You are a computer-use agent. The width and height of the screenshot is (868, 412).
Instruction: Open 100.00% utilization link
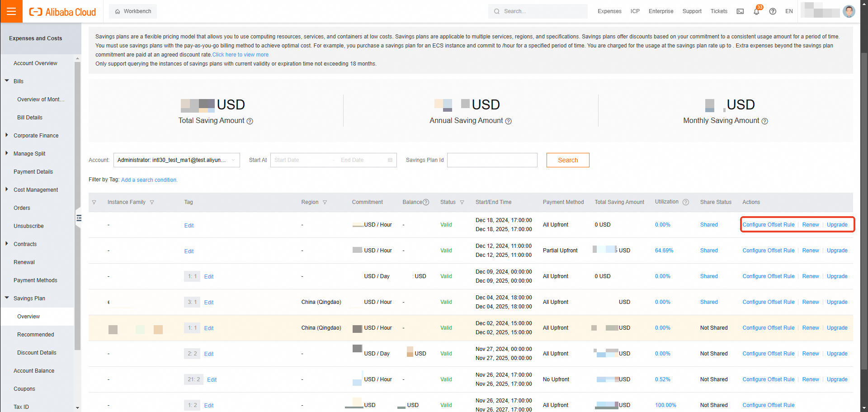point(665,405)
